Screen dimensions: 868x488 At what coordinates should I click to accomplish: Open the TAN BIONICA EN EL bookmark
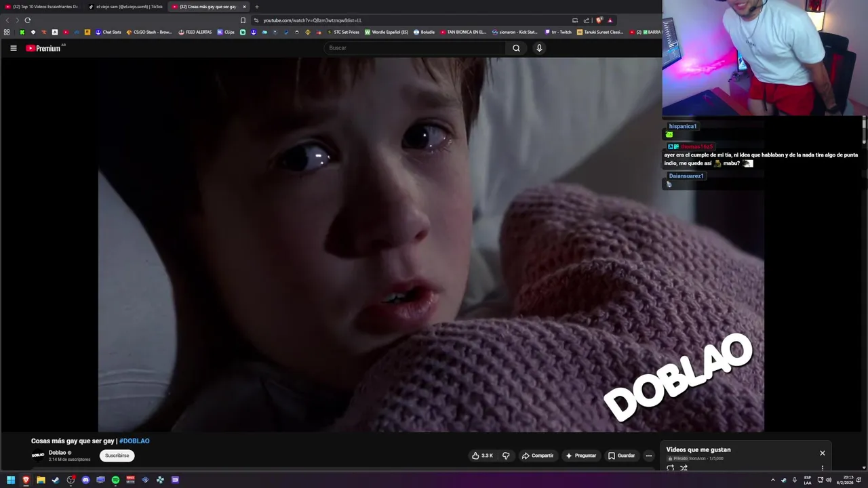point(464,32)
